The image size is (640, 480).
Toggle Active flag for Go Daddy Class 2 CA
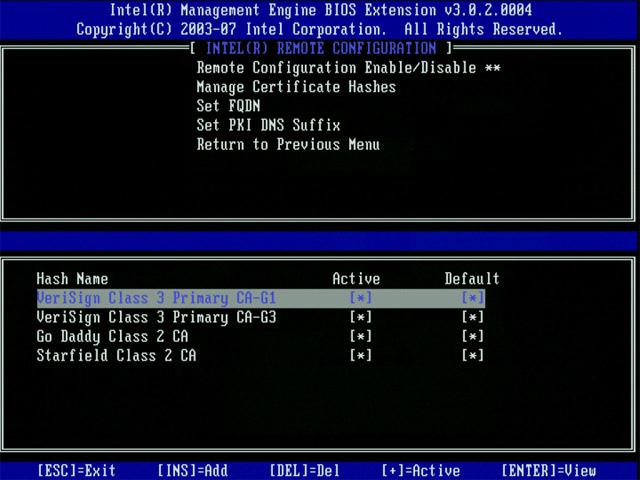pos(361,336)
